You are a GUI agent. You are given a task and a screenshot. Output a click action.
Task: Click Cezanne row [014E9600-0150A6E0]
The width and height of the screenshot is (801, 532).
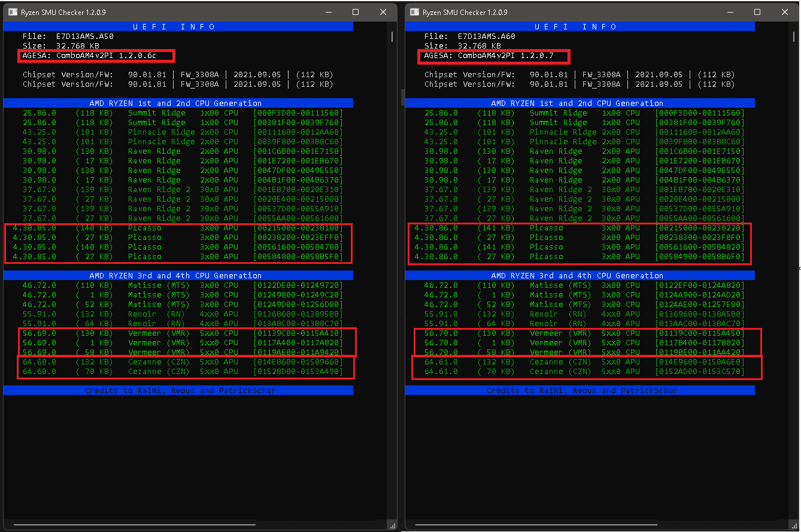[x=585, y=362]
